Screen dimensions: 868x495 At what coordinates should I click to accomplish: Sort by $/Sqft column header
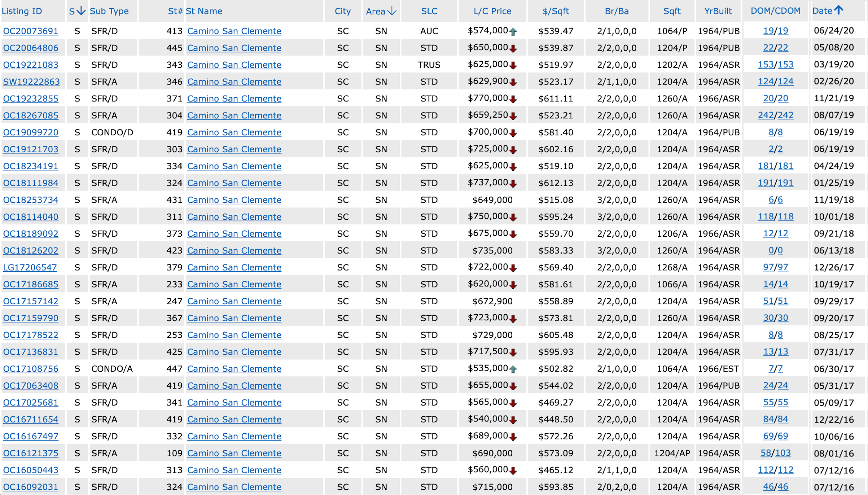pos(556,11)
